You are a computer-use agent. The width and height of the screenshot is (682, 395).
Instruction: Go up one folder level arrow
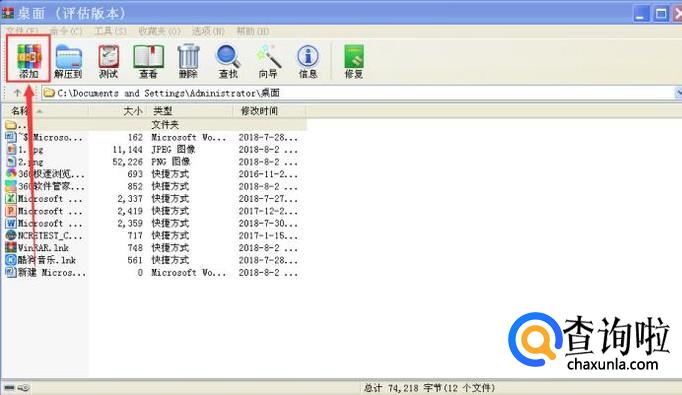pos(17,93)
